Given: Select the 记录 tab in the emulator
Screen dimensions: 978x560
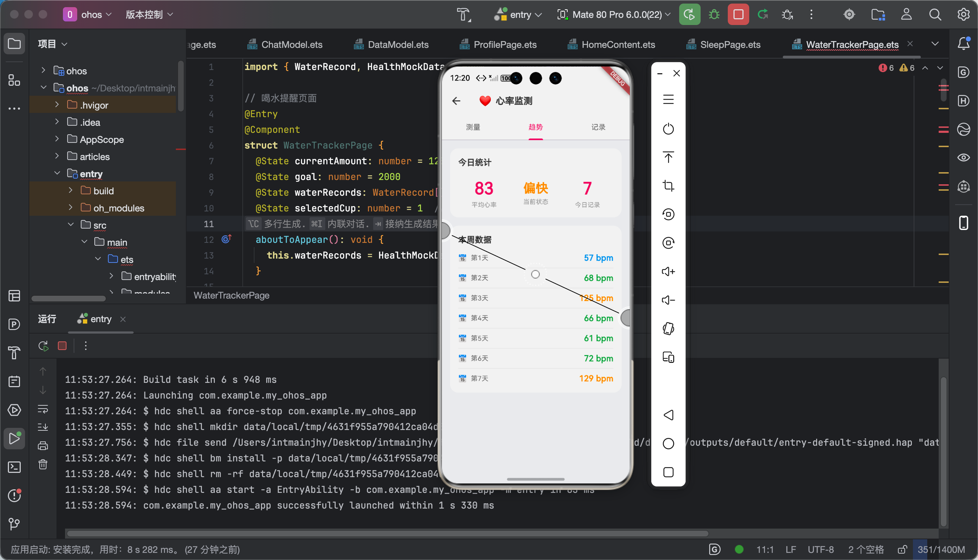Looking at the screenshot, I should tap(598, 127).
